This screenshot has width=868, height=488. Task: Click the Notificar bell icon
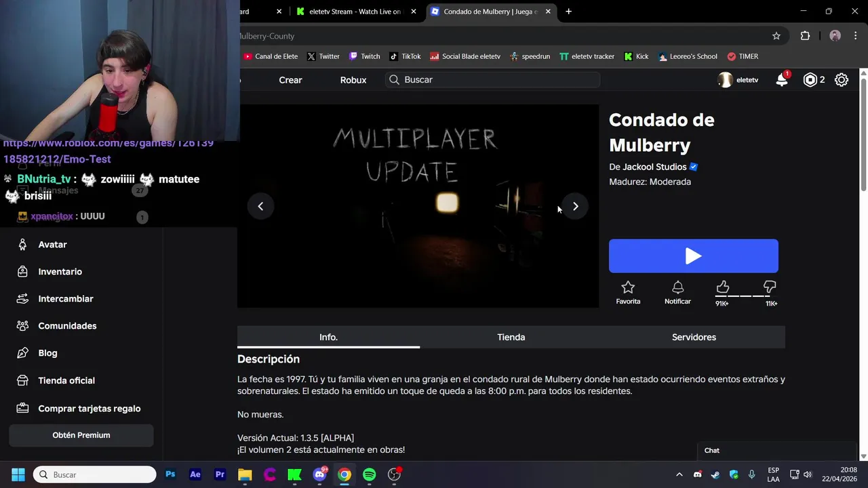(677, 287)
